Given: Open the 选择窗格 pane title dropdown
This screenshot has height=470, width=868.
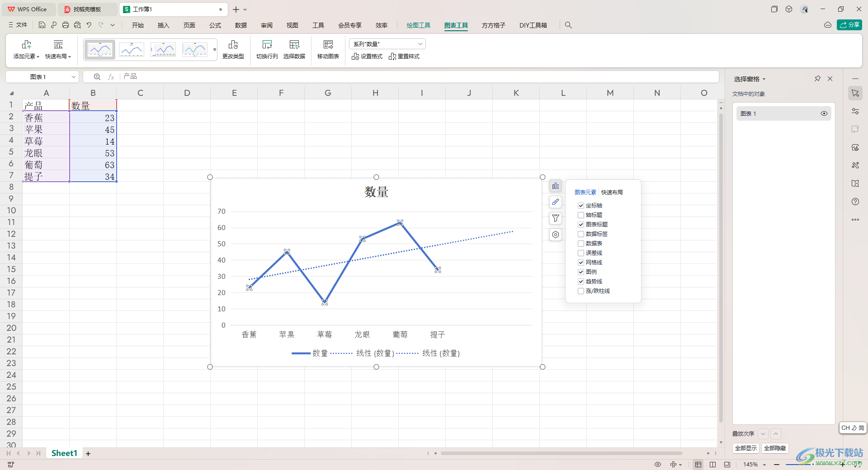Looking at the screenshot, I should pos(764,79).
